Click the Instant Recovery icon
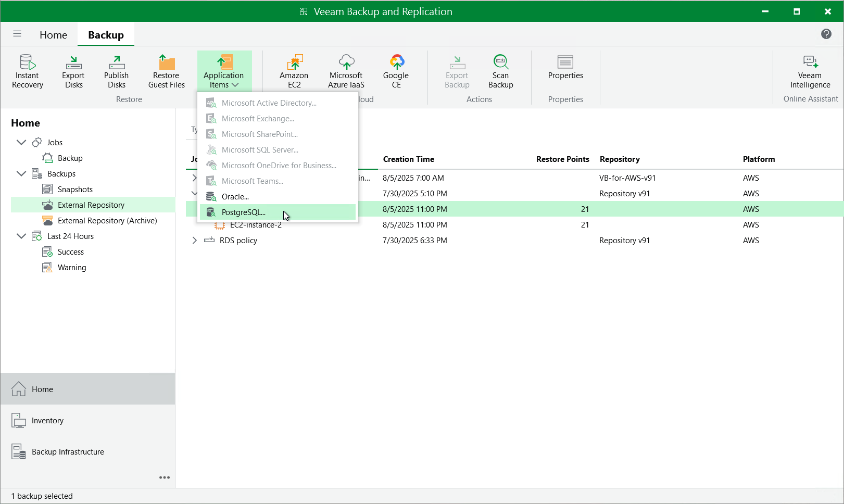 tap(28, 62)
